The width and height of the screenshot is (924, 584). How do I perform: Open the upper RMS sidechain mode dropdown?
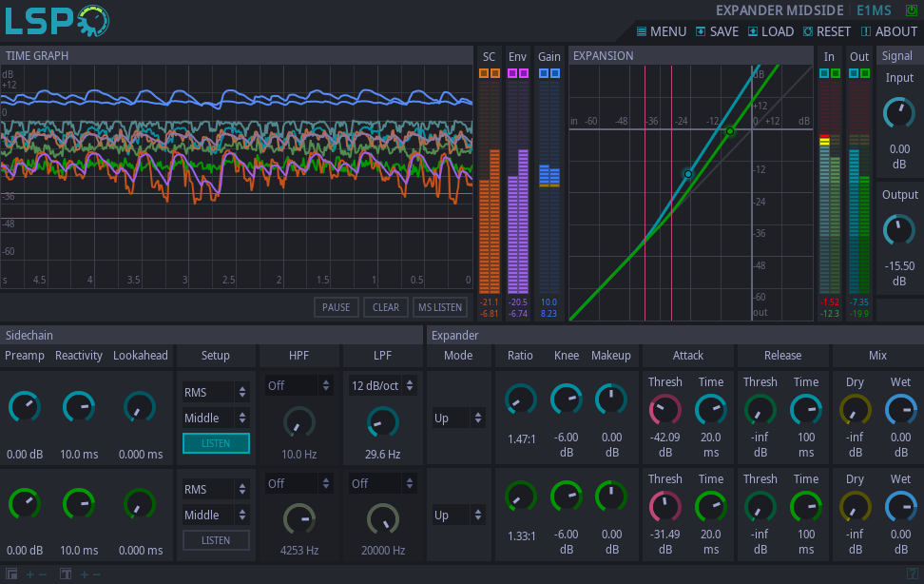tap(216, 392)
